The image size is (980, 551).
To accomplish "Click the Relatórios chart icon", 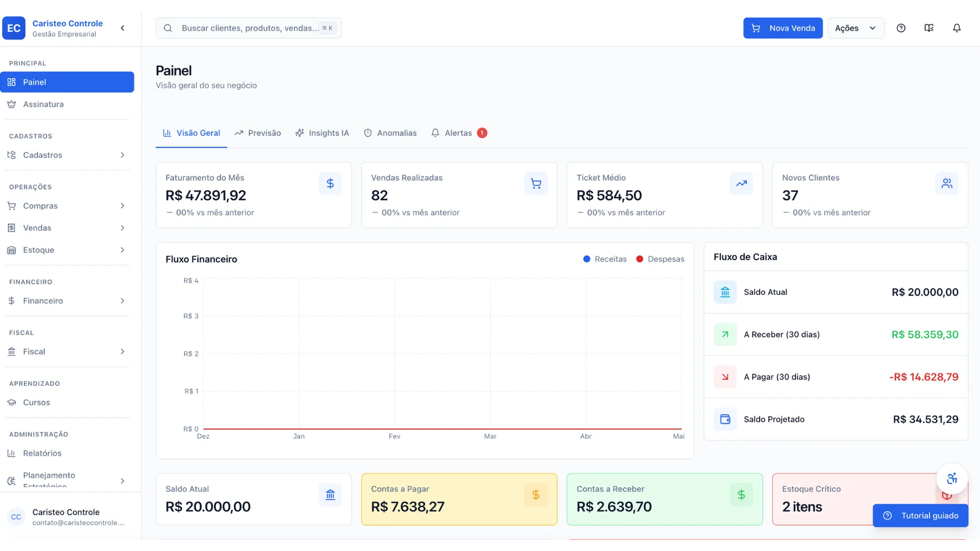I will [12, 453].
